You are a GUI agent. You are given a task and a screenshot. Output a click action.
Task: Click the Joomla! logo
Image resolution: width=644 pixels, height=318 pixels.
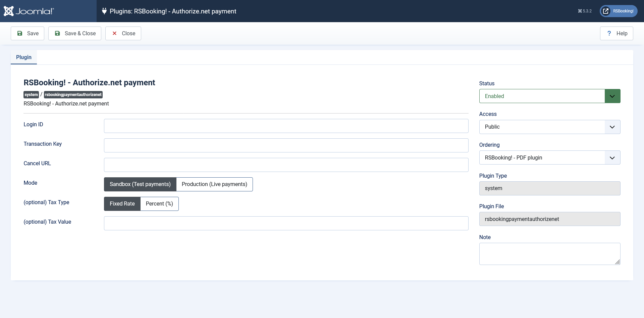tap(29, 11)
